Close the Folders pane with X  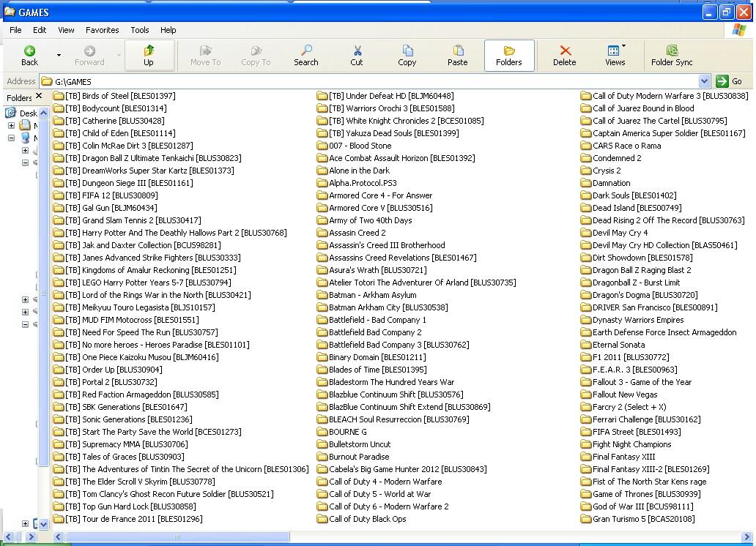tap(39, 96)
